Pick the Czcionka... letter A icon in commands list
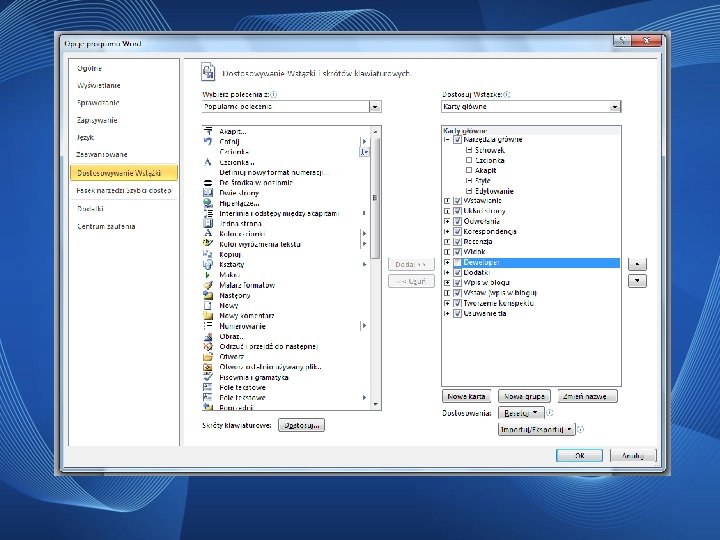Screen dimensions: 720x540 pyautogui.click(x=208, y=162)
